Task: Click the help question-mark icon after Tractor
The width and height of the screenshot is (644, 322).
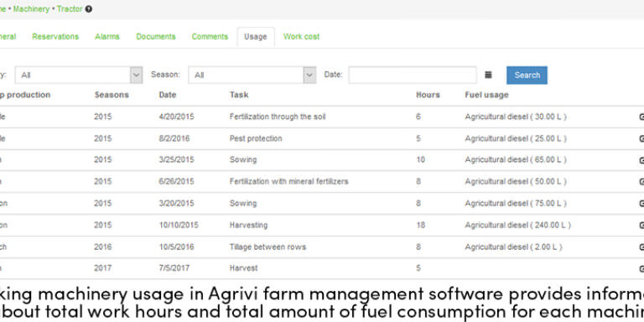Action: pyautogui.click(x=89, y=9)
